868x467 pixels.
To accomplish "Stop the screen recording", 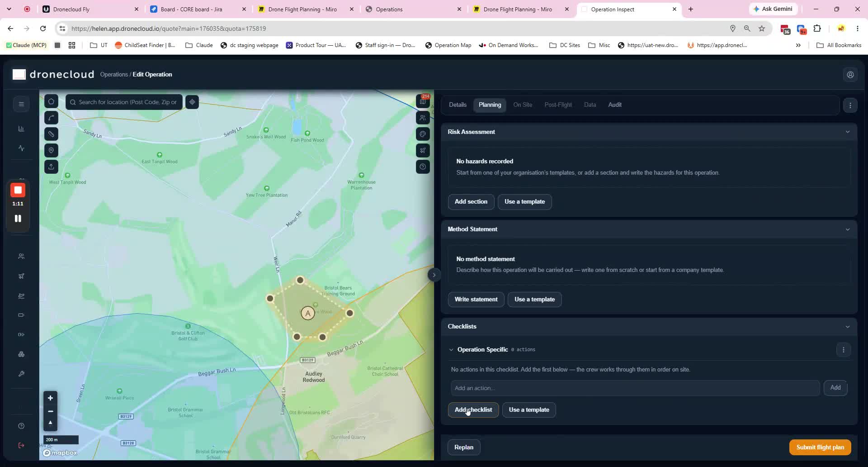I will tap(18, 190).
